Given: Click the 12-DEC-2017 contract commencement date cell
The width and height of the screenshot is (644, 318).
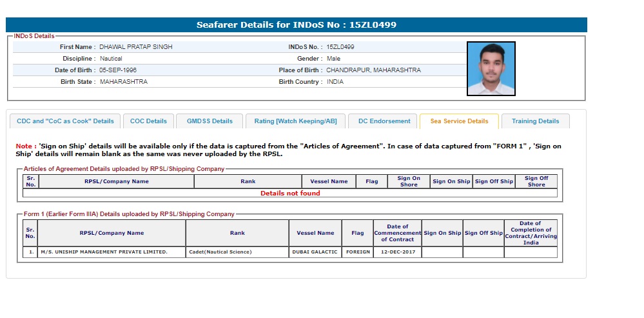Looking at the screenshot, I should (x=397, y=252).
